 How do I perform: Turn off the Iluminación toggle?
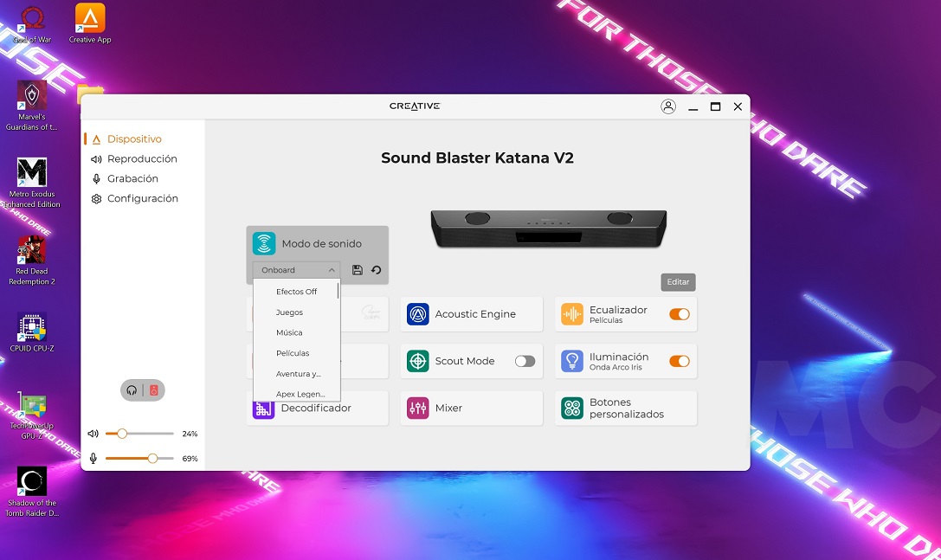click(679, 361)
